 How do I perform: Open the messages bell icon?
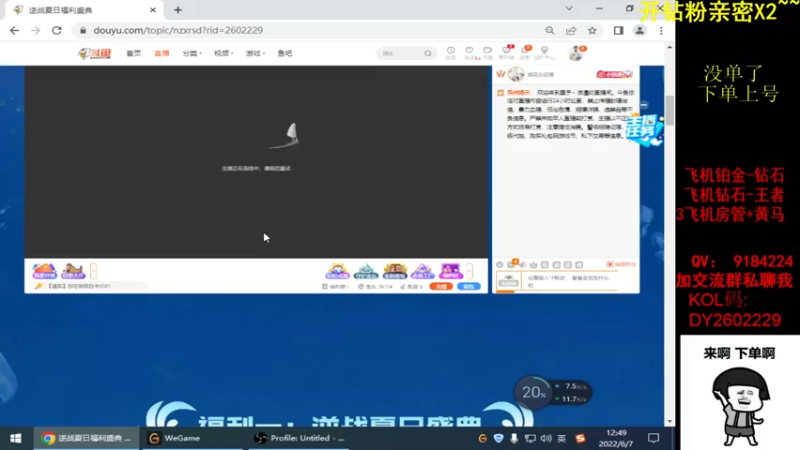click(526, 52)
